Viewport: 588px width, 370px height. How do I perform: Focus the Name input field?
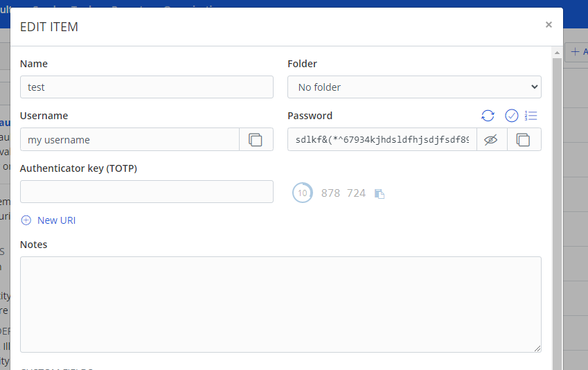click(x=147, y=87)
